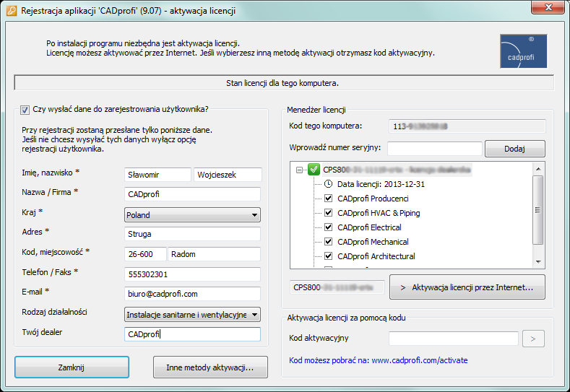Click the Nazwa / Firma input field
This screenshot has width=570, height=392.
[x=192, y=194]
